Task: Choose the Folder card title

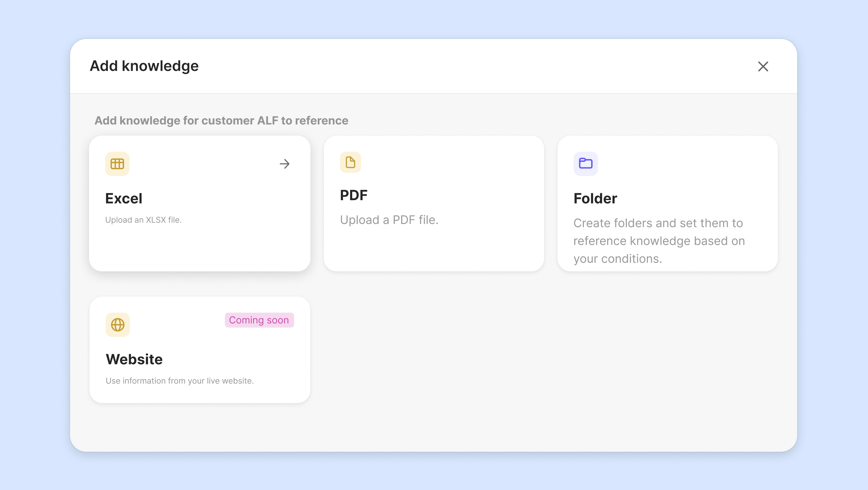Action: pos(595,198)
